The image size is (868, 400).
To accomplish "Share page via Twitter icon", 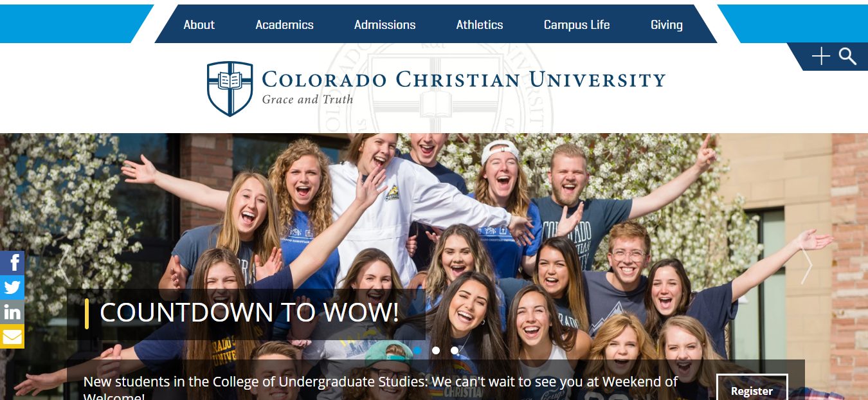I will [x=12, y=287].
